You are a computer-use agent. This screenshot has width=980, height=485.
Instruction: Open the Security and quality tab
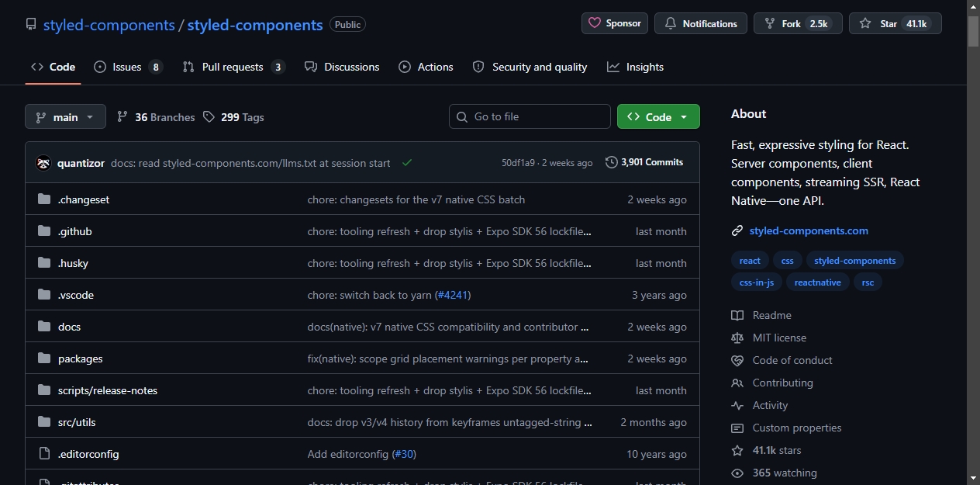(530, 67)
